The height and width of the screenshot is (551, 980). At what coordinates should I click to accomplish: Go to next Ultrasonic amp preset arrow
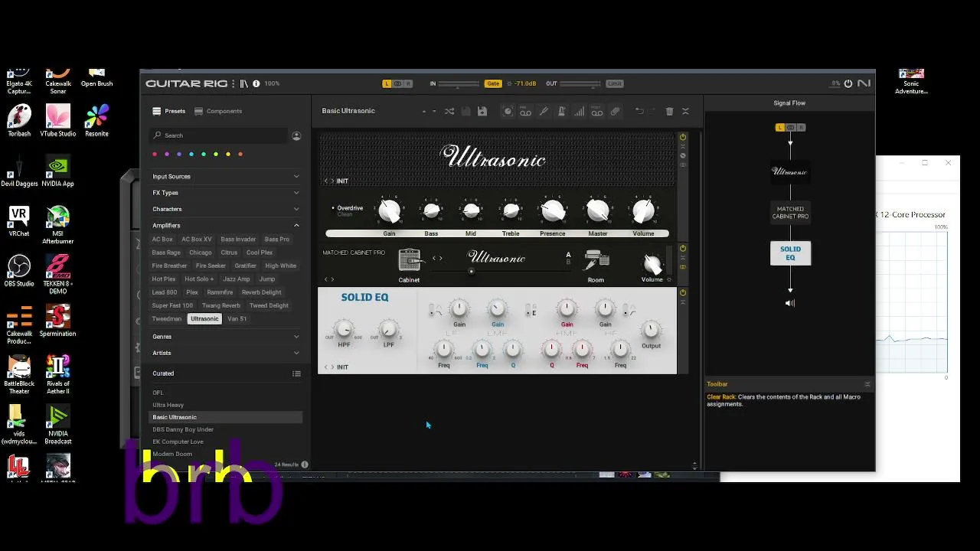pos(332,181)
